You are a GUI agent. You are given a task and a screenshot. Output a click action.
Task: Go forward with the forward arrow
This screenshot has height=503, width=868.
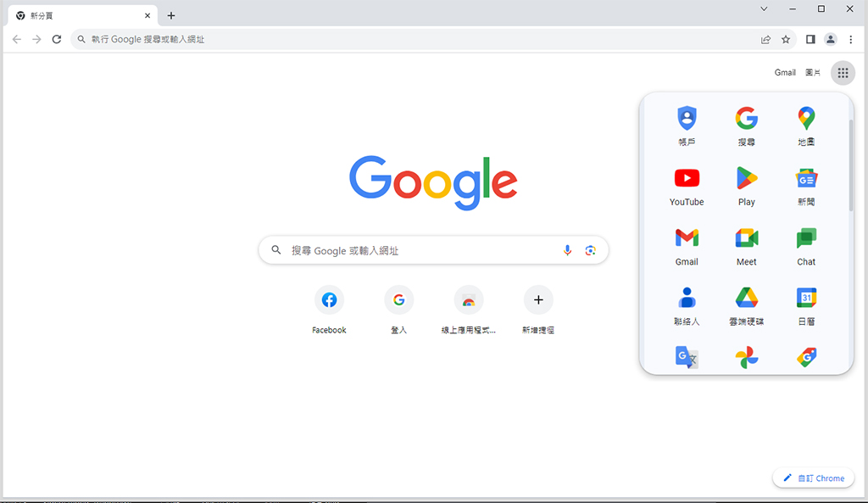tap(36, 39)
